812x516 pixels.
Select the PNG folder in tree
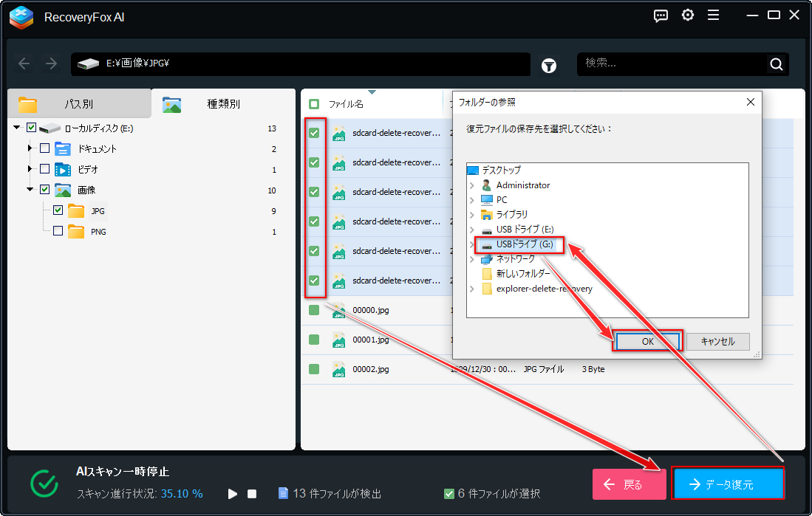point(98,232)
